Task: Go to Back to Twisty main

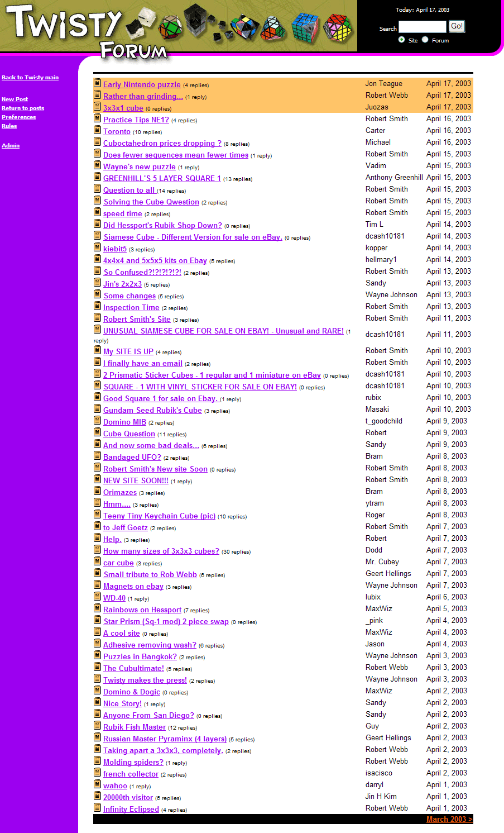Action: [30, 78]
